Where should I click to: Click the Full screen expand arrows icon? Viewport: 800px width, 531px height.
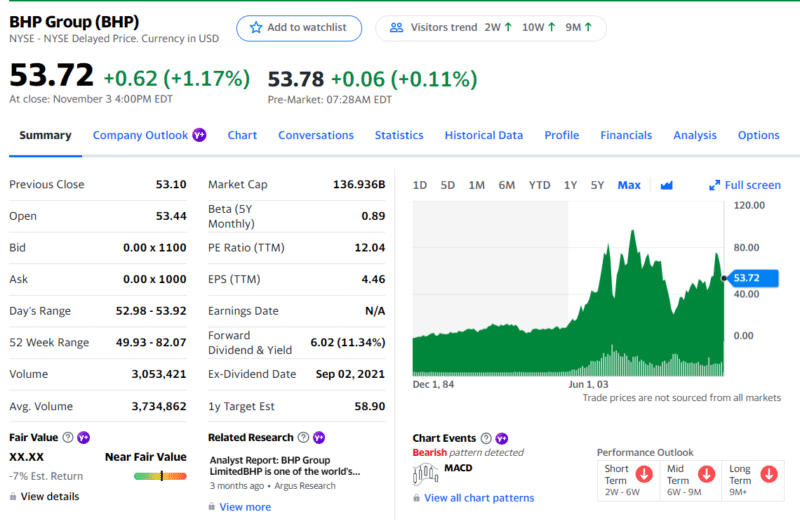pyautogui.click(x=714, y=185)
